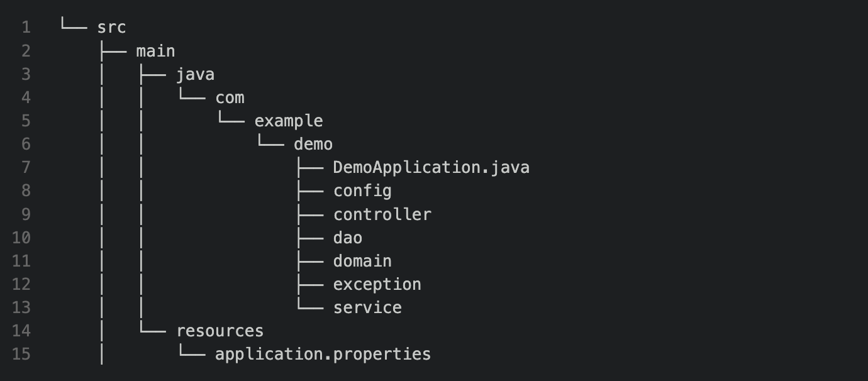Select the main directory entry
Image resolution: width=868 pixels, height=381 pixels.
coord(156,51)
